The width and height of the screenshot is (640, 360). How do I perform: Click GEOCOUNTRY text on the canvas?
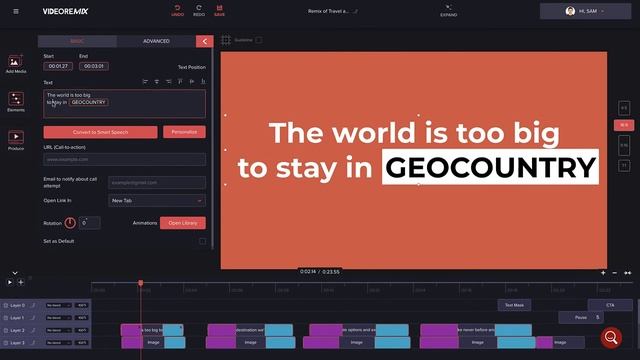click(x=490, y=167)
